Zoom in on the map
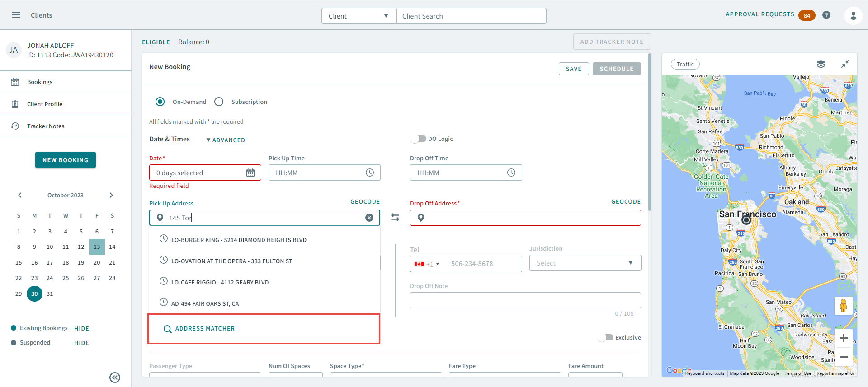This screenshot has height=387, width=868. [843, 338]
